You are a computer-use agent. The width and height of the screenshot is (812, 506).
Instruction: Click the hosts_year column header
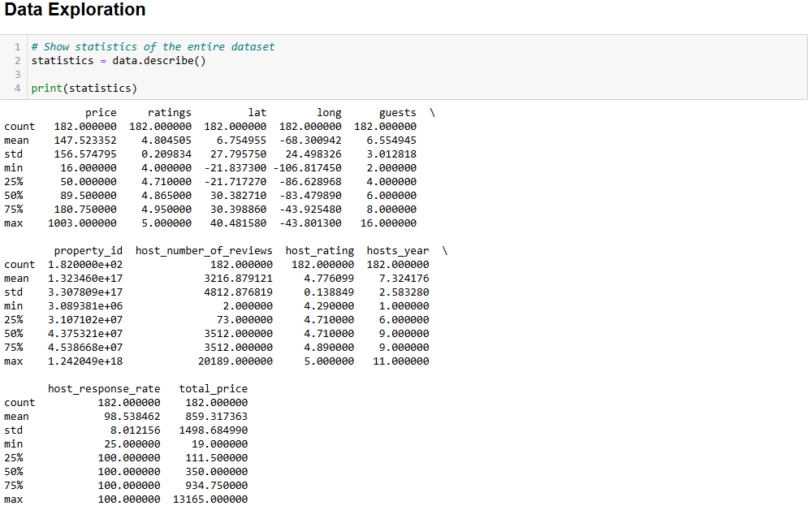pyautogui.click(x=397, y=251)
